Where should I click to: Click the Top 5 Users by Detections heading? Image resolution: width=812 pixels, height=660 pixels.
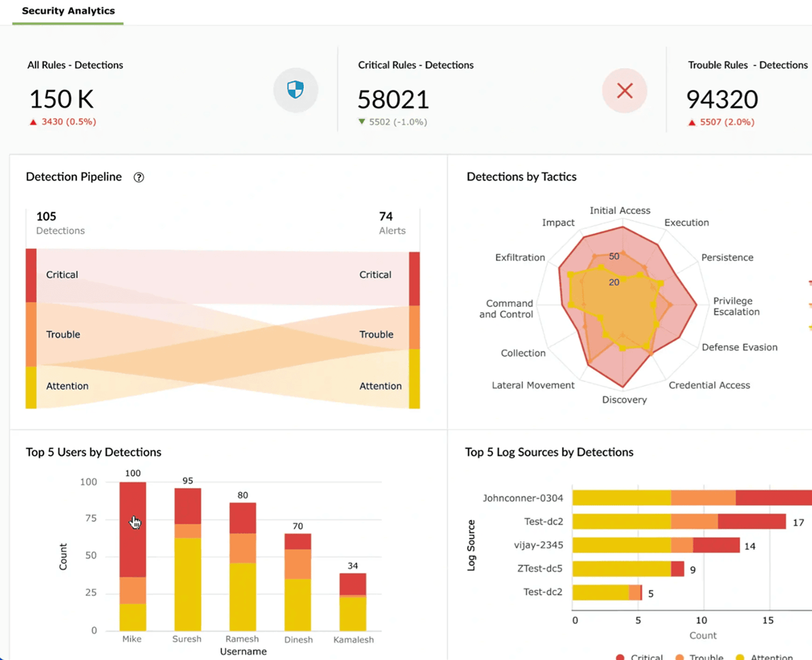tap(93, 452)
